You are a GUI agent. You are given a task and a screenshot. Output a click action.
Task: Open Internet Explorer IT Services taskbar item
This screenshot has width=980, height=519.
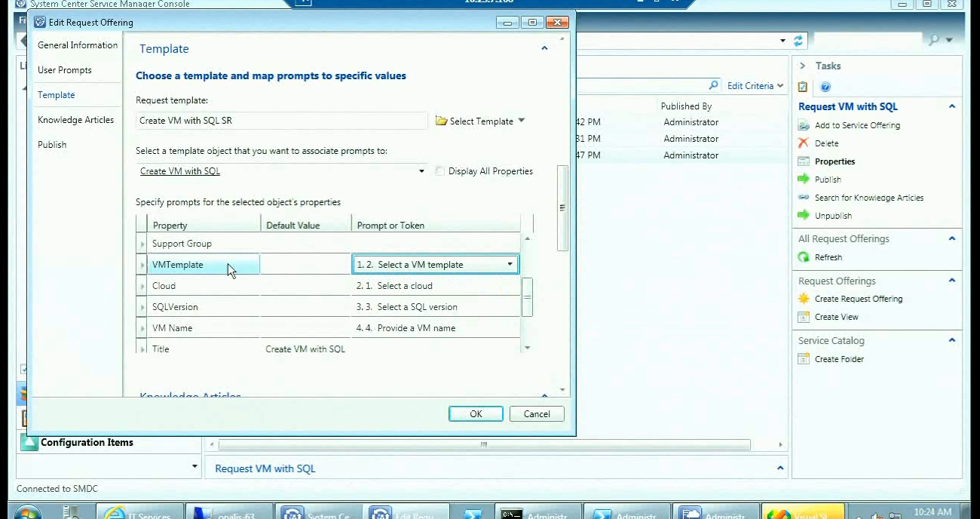(140, 512)
